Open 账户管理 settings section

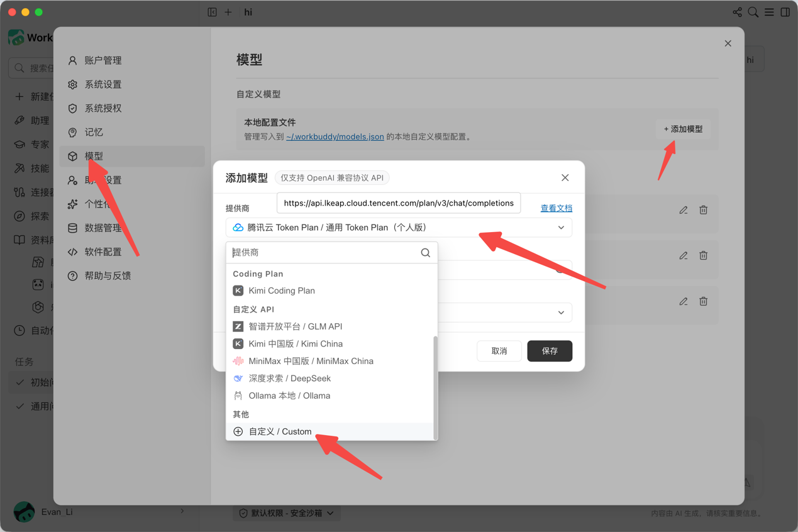132,60
